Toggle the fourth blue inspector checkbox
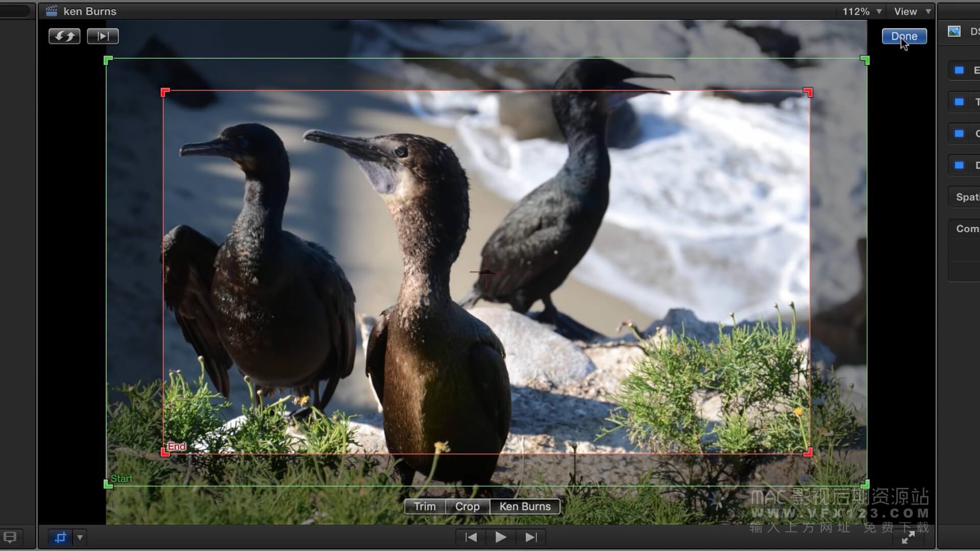This screenshot has width=980, height=551. (959, 165)
